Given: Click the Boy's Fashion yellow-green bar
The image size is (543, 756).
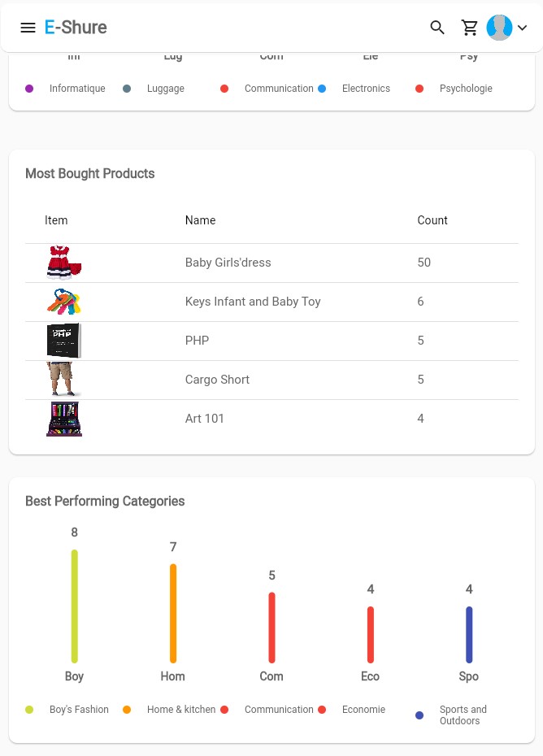Looking at the screenshot, I should (75, 606).
